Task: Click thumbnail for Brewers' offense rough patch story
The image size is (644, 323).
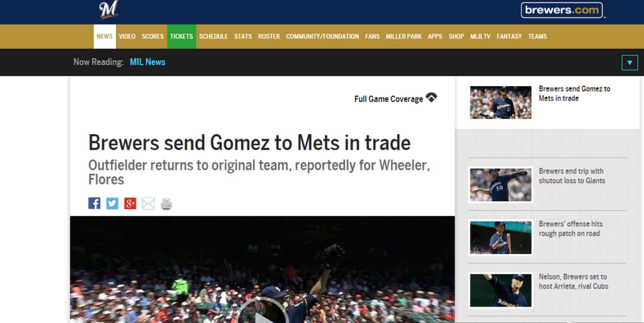Action: point(501,238)
